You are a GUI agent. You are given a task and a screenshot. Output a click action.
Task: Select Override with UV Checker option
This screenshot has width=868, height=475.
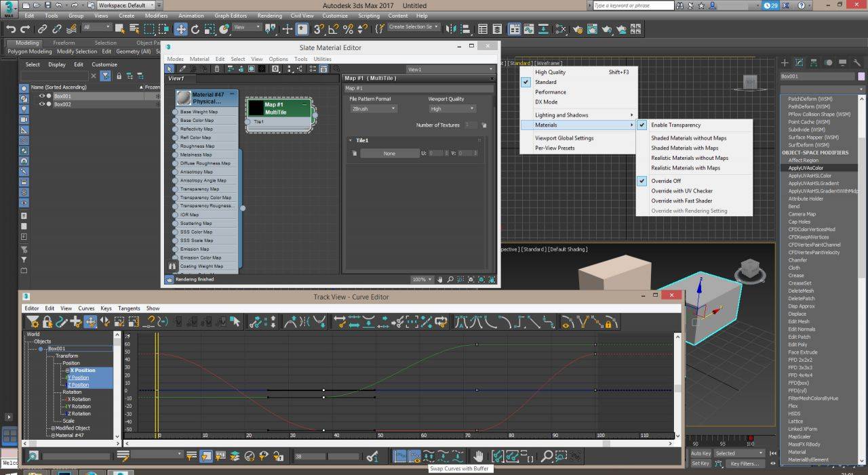click(x=682, y=191)
